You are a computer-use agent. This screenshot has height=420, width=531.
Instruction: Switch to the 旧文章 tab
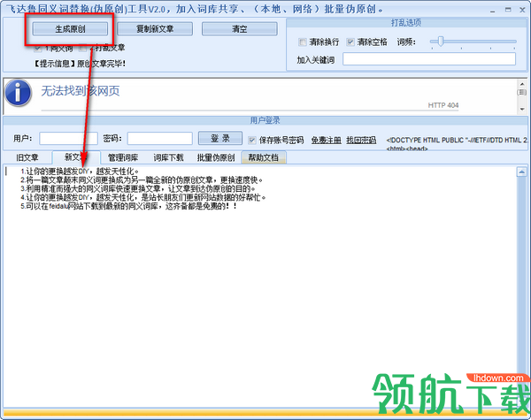(x=27, y=157)
